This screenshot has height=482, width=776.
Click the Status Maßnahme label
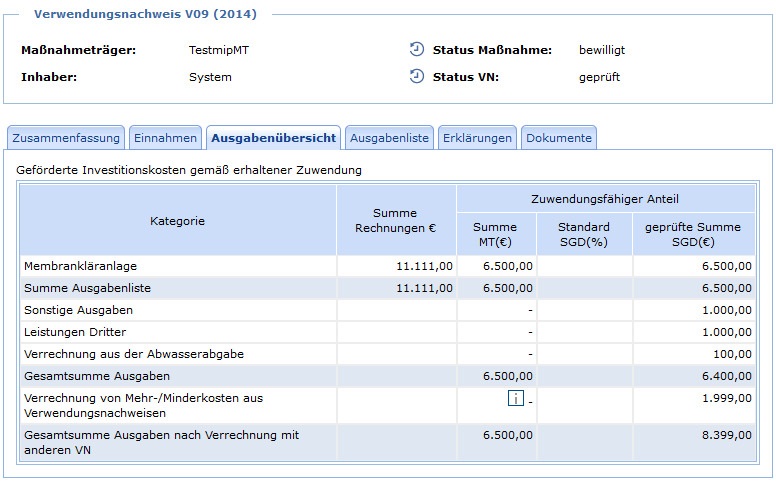pyautogui.click(x=492, y=50)
